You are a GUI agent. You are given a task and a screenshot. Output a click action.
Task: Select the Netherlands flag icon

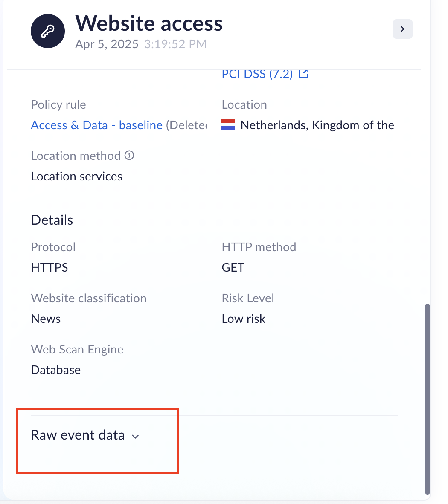(228, 125)
